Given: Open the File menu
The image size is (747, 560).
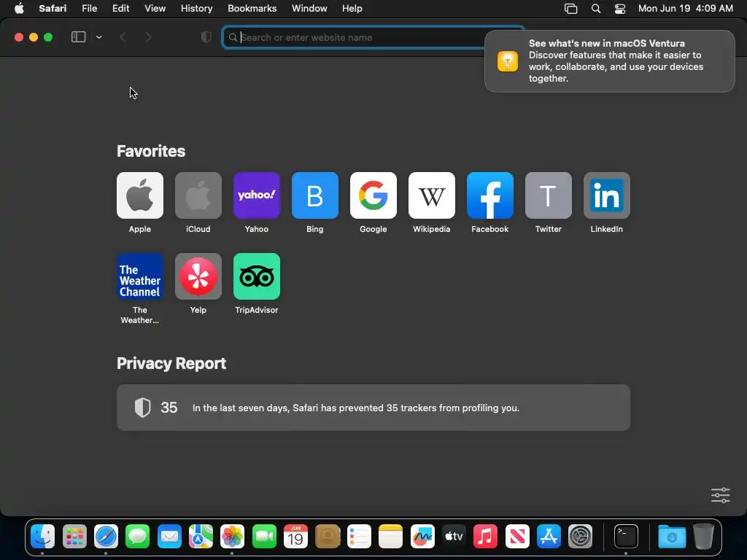Looking at the screenshot, I should (89, 8).
